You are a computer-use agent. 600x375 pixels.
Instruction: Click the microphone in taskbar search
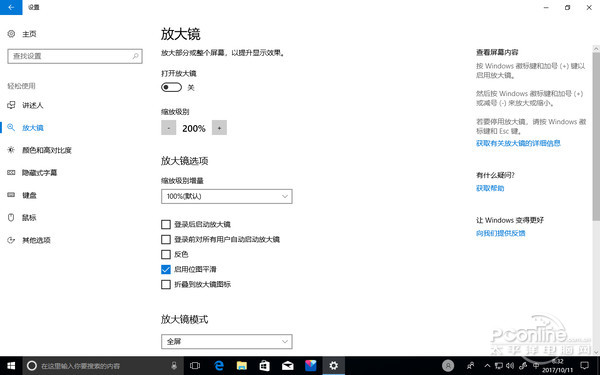pyautogui.click(x=174, y=366)
